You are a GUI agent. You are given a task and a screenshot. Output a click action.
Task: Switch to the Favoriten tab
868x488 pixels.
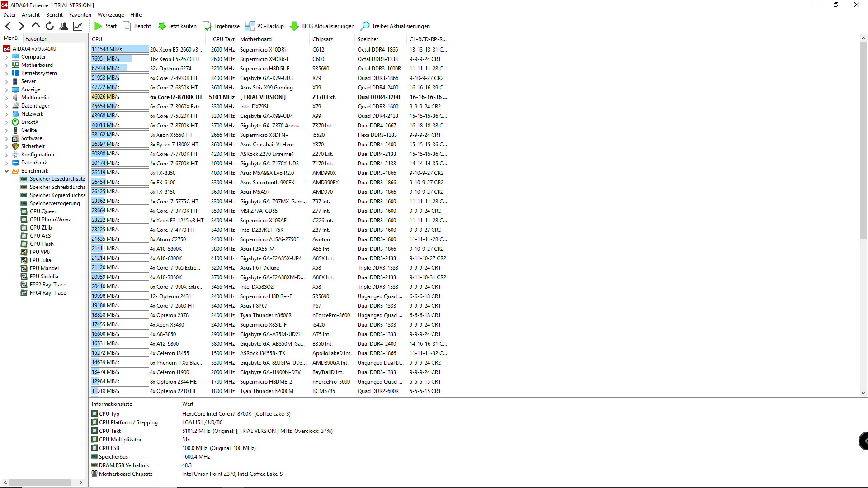[36, 39]
